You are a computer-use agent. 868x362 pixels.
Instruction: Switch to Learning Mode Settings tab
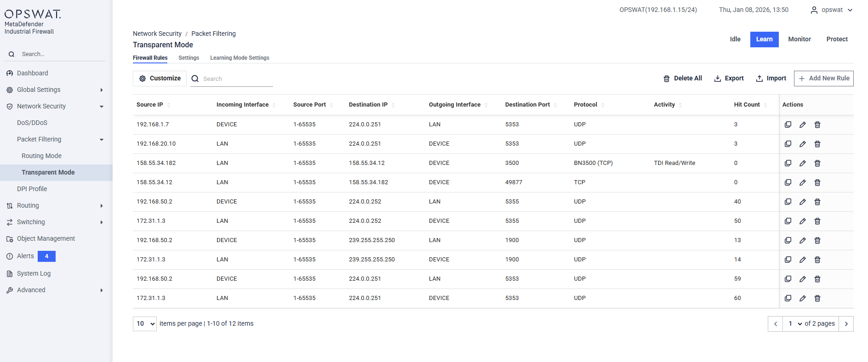(x=240, y=58)
